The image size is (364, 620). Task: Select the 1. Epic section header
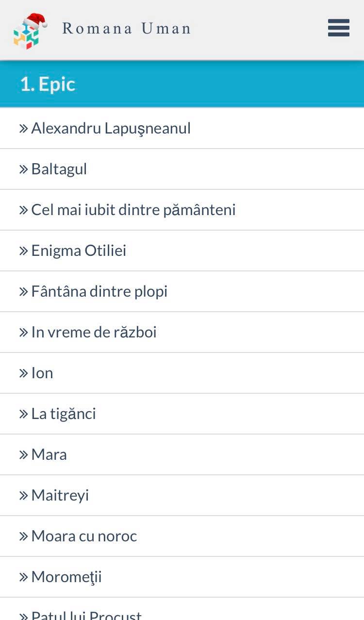(x=48, y=84)
